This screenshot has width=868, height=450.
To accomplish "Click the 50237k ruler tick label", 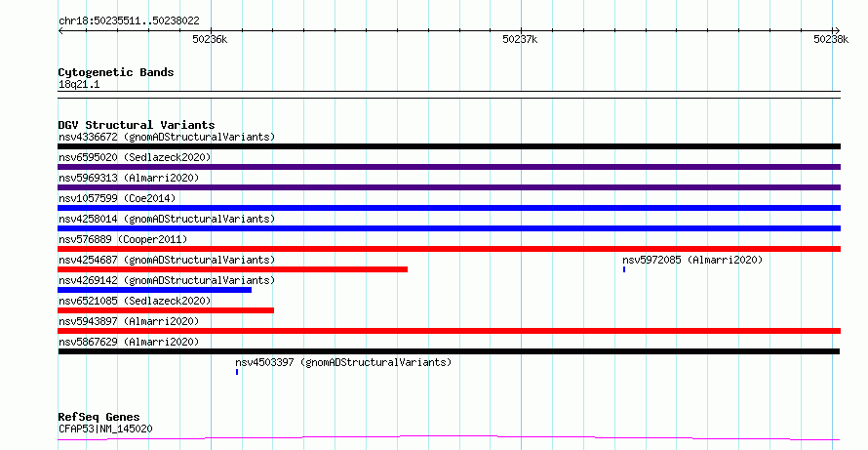I will point(520,39).
